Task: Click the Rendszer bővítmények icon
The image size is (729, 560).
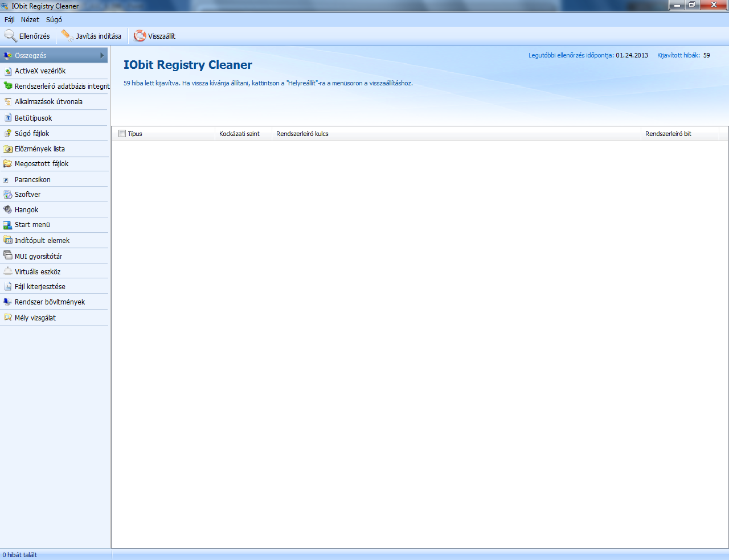Action: pyautogui.click(x=8, y=302)
